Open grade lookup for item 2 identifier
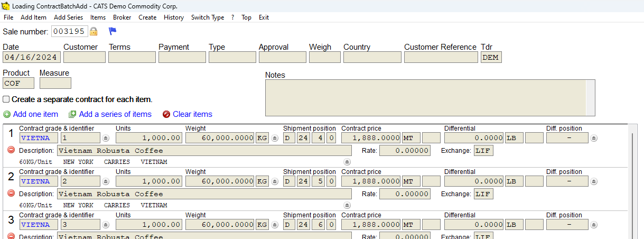 pos(106,181)
